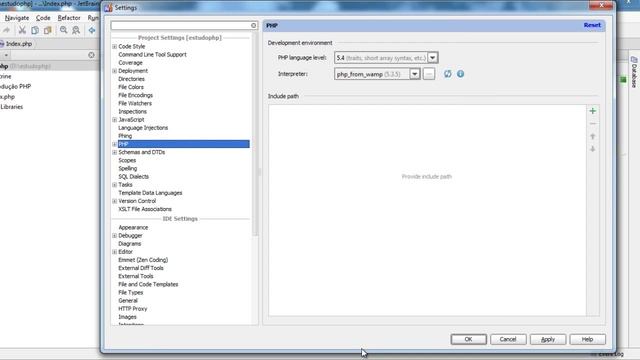Click the Cancel button
640x360 pixels.
click(508, 339)
